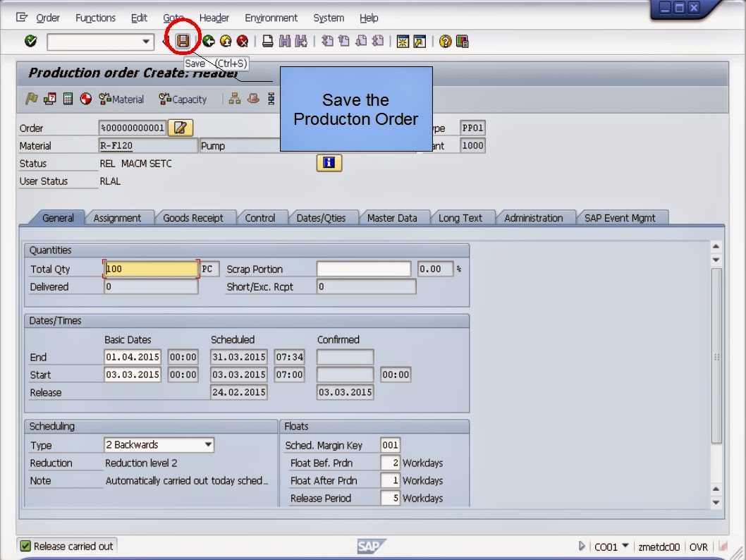Click the yellow Exit arrow icon

[226, 42]
